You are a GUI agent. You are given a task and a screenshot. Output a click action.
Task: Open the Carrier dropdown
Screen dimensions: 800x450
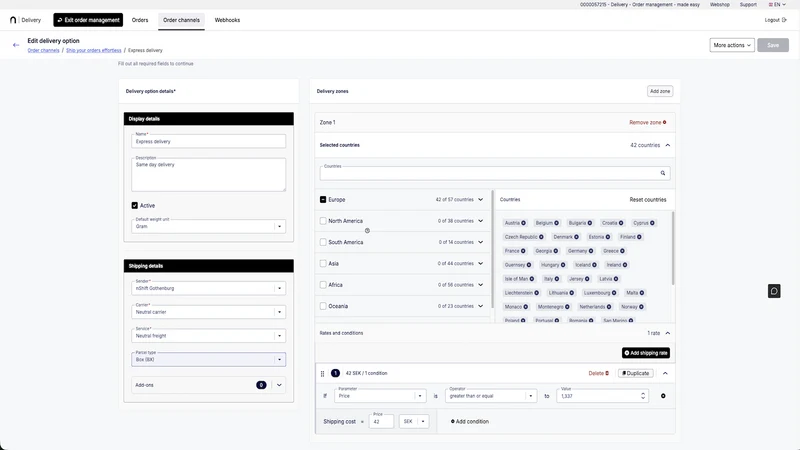(209, 312)
